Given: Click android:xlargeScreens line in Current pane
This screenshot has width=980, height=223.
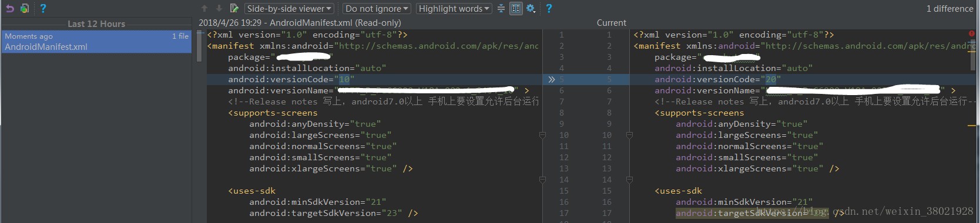Looking at the screenshot, I should coord(757,168).
